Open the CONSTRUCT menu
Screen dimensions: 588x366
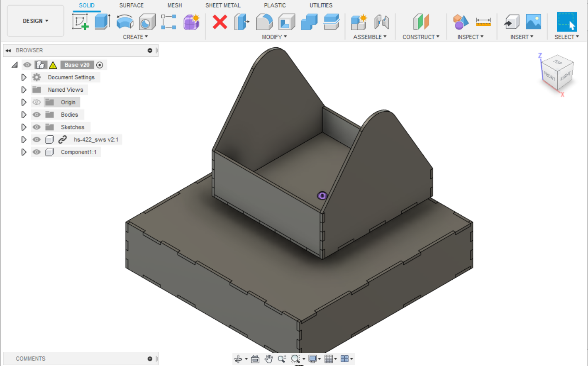coord(421,37)
